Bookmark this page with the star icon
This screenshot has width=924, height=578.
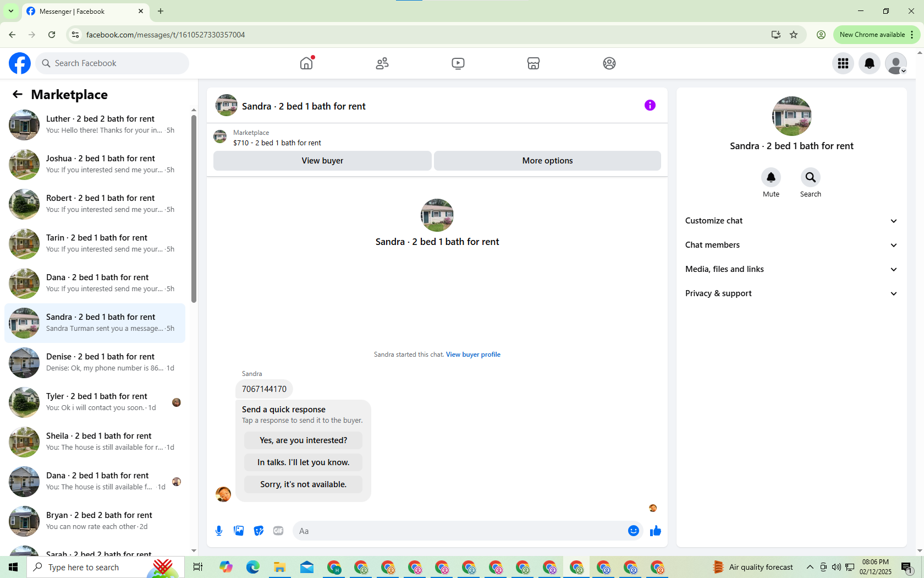794,35
